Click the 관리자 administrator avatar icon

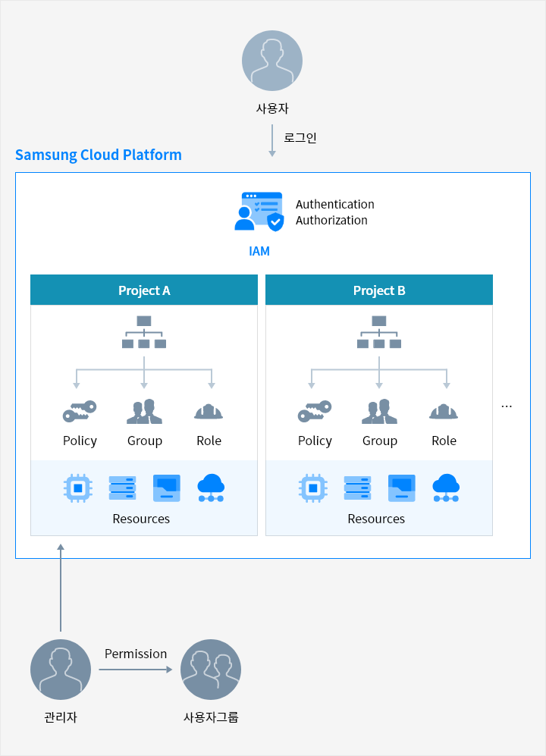click(61, 670)
